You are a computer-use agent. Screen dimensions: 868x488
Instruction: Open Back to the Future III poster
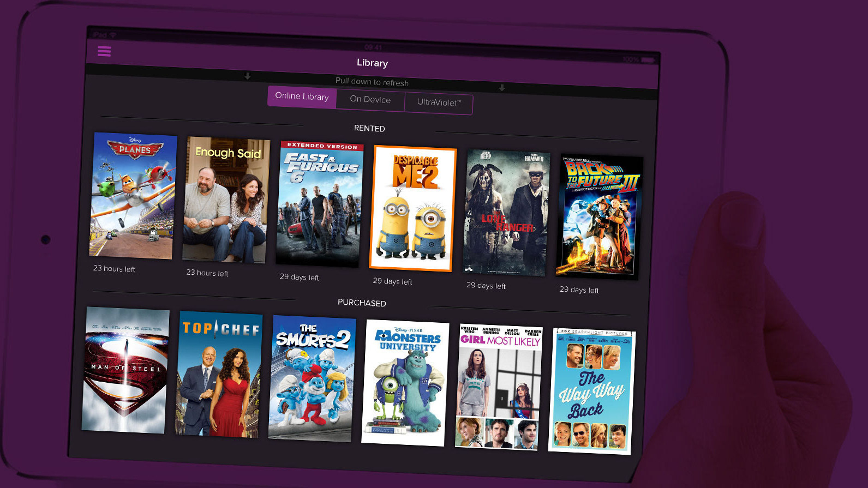click(599, 217)
